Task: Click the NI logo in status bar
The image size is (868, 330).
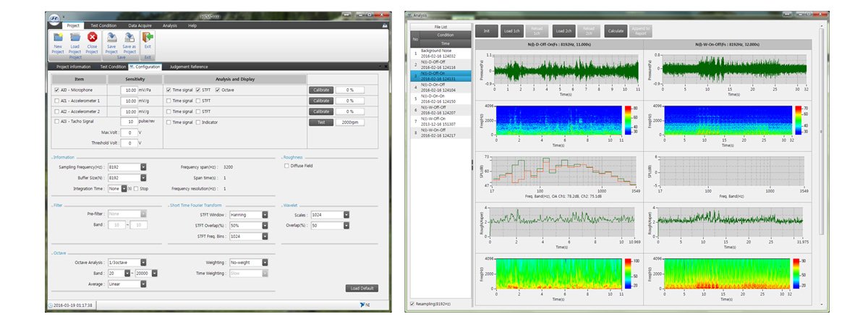Action: pos(364,305)
